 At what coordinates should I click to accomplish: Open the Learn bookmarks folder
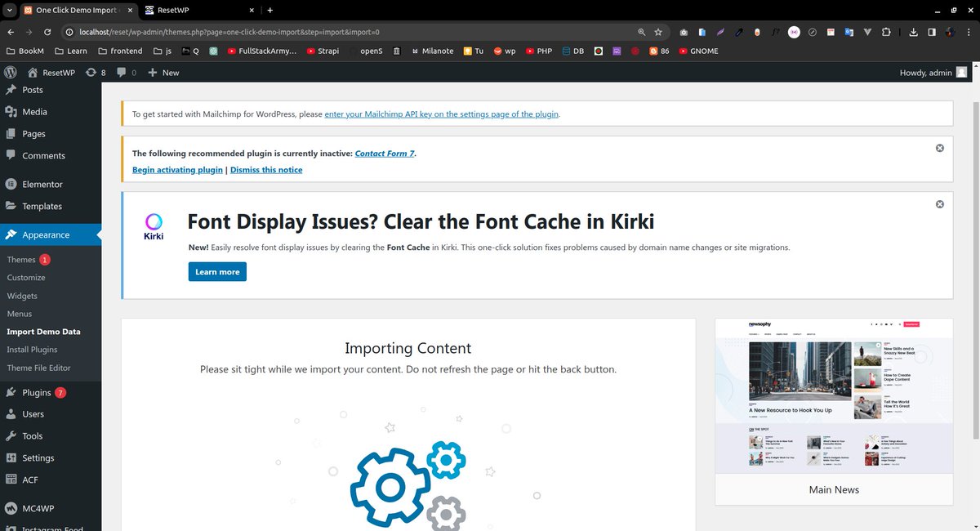71,51
